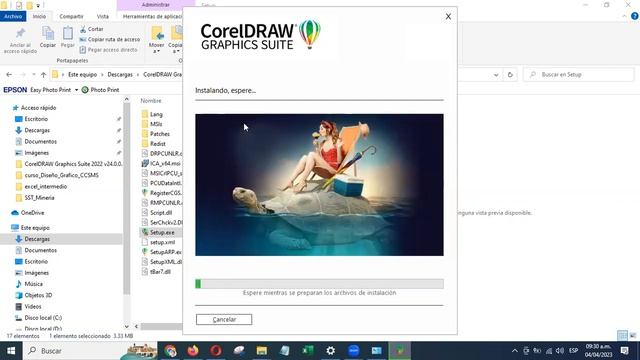Viewport: 640px width, 360px height.
Task: Open Imágenes under Acceso rápido
Action: point(36,153)
